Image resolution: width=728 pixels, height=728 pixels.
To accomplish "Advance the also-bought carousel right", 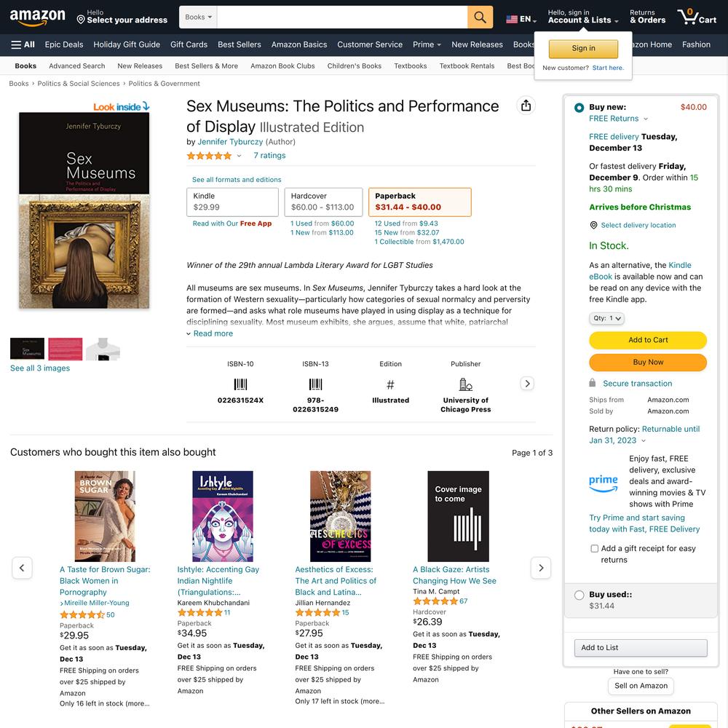I will [x=540, y=568].
